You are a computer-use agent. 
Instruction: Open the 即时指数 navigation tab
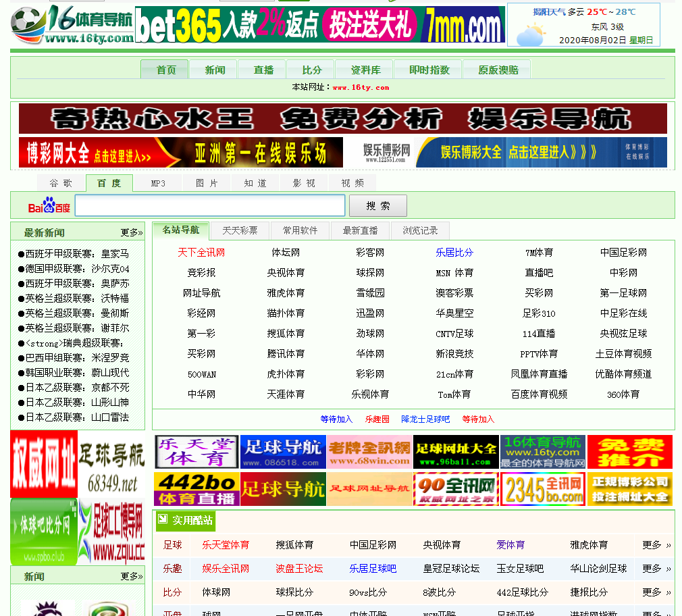[x=428, y=70]
